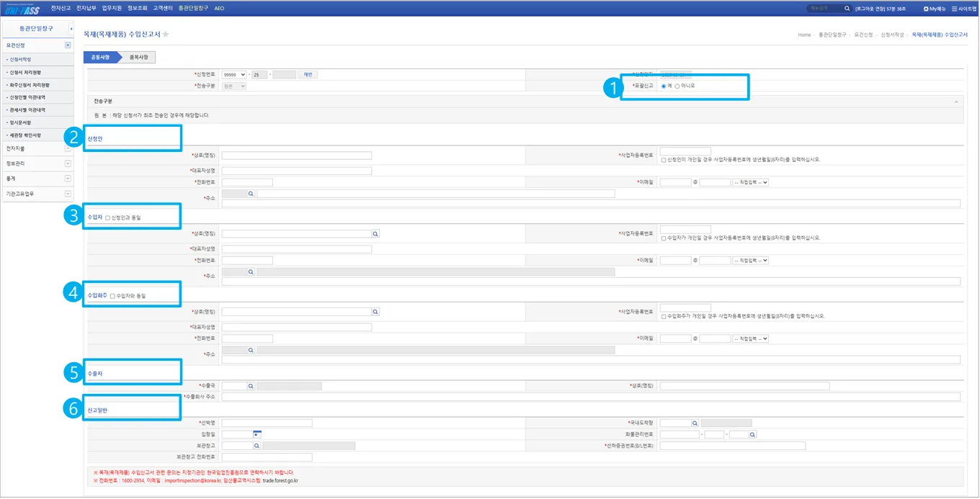This screenshot has width=980, height=499.
Task: Open the 입항일 calendar picker icon
Action: tap(256, 434)
